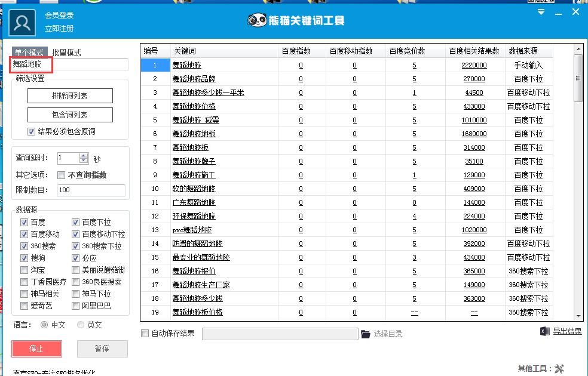Open 其他工具 via the wrench icon
The width and height of the screenshot is (588, 376).
(x=560, y=368)
